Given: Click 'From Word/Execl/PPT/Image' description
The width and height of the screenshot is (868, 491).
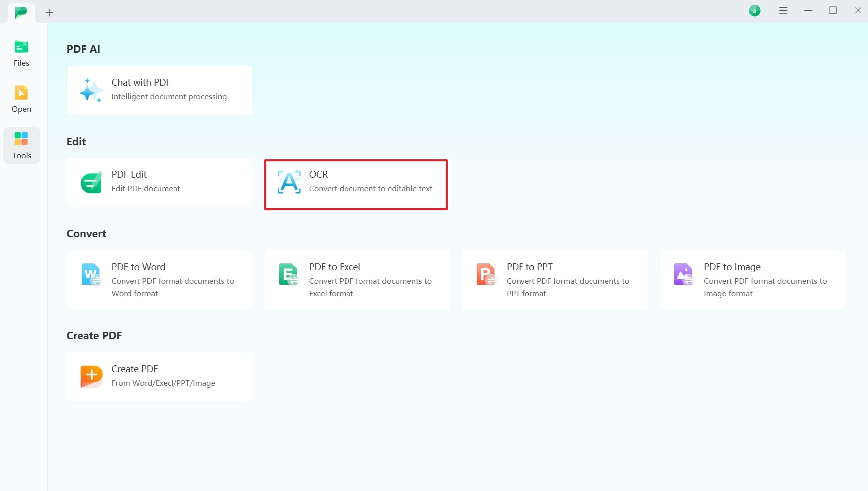Looking at the screenshot, I should click(x=163, y=383).
